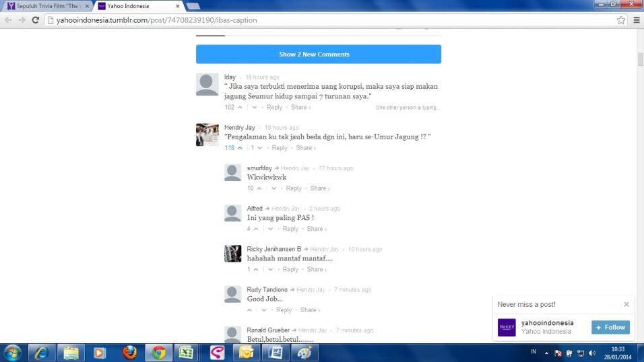Show hidden system tray icons
The image size is (644, 362).
tap(546, 353)
